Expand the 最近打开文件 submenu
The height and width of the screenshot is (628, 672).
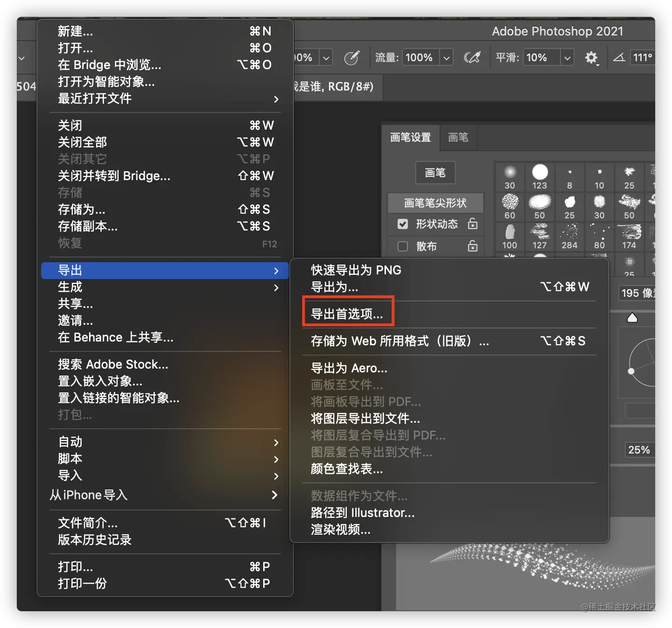click(165, 98)
